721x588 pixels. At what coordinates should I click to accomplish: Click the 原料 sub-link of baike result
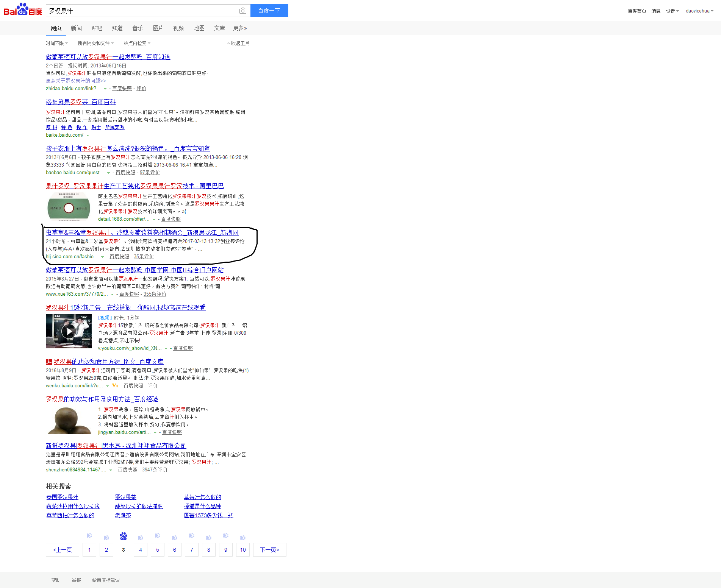[x=52, y=128]
